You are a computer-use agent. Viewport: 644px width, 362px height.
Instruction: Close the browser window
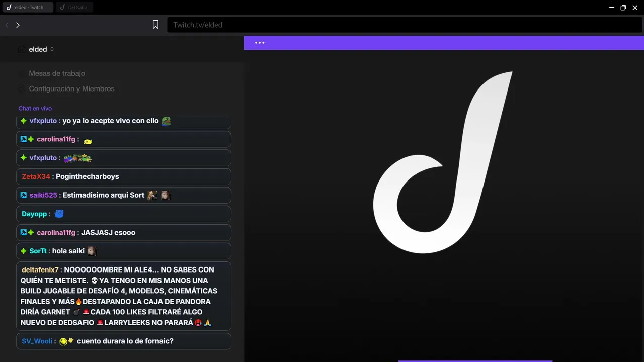point(635,8)
